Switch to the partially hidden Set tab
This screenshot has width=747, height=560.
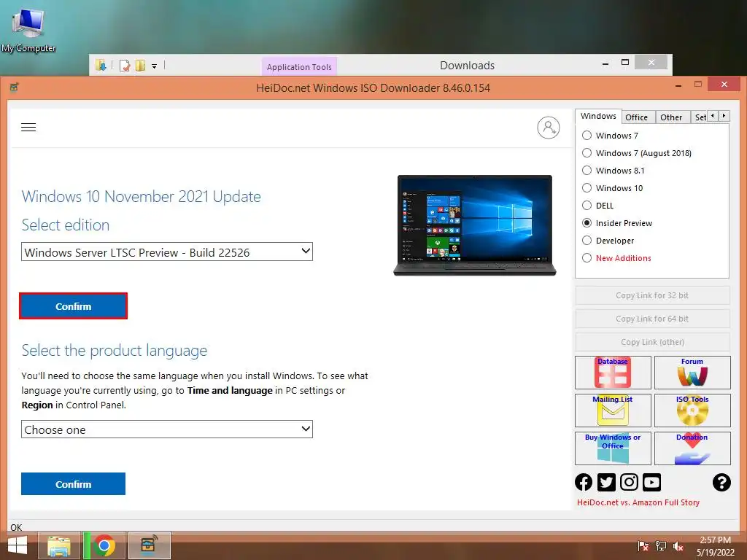point(700,117)
